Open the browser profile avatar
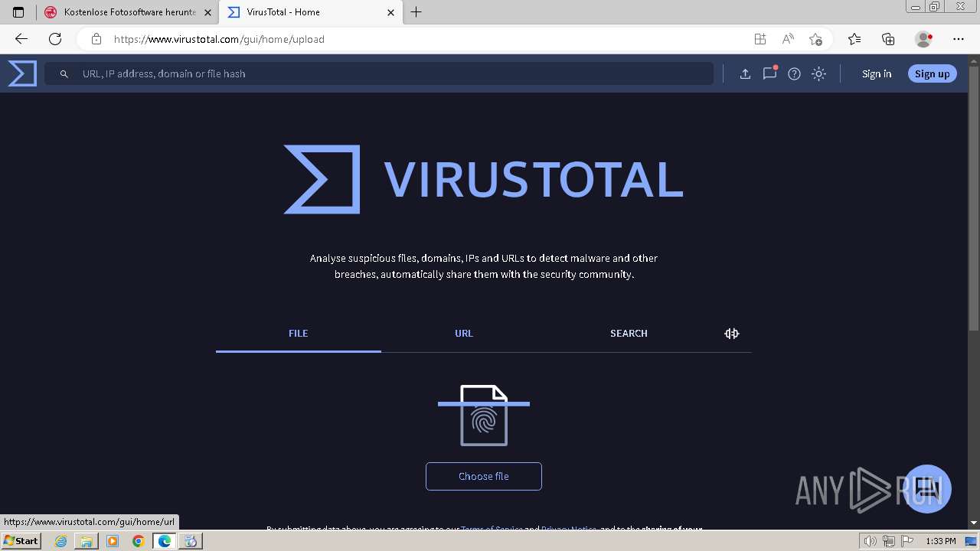Image resolution: width=980 pixels, height=551 pixels. pyautogui.click(x=924, y=39)
